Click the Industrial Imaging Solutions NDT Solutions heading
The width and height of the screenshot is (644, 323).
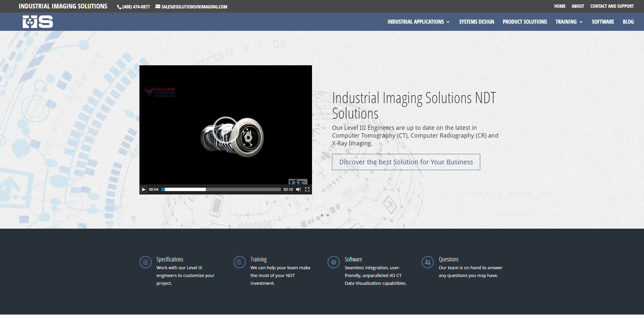coord(414,106)
